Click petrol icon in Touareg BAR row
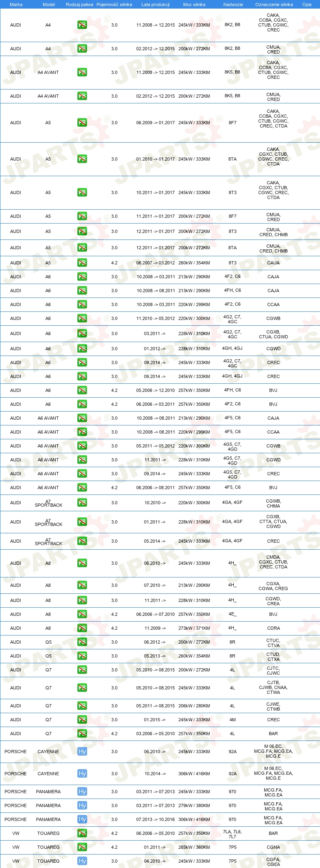Image resolution: width=320 pixels, height=868 pixels. tap(82, 833)
